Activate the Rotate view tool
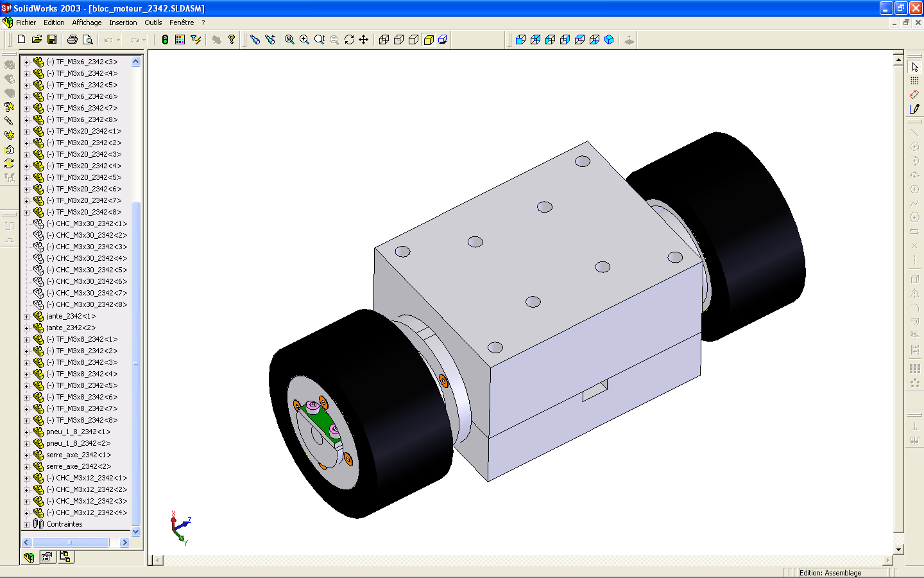Image resolution: width=924 pixels, height=578 pixels. [x=349, y=40]
